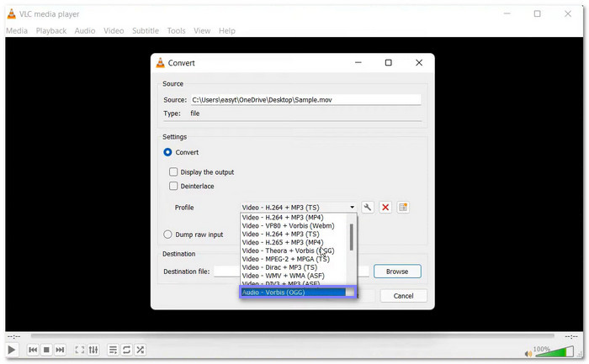Choose Video - Dirac + MP3 (TS) profile
This screenshot has width=589, height=364.
coord(293,267)
